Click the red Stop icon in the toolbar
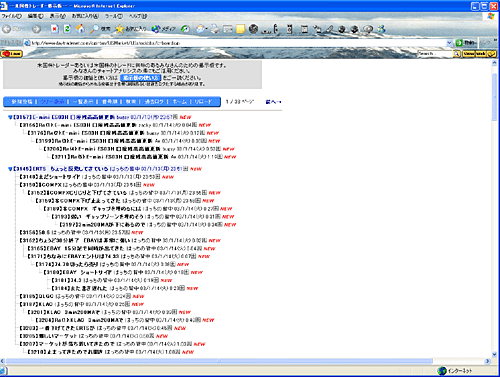500x377 pixels. [x=55, y=29]
